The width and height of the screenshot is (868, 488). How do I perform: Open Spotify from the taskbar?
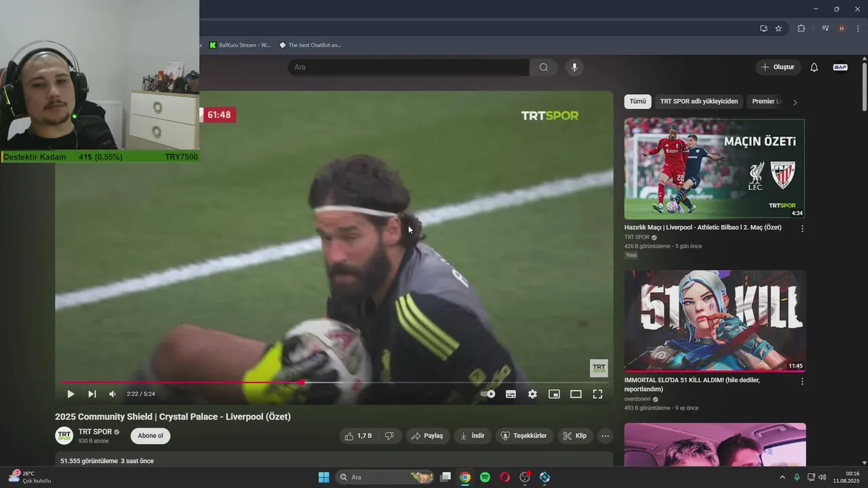[485, 477]
